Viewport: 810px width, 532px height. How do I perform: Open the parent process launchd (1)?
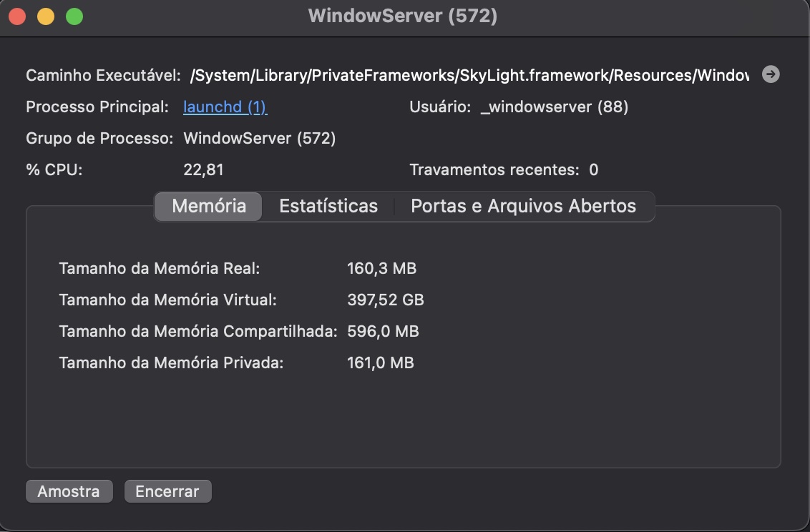point(225,107)
